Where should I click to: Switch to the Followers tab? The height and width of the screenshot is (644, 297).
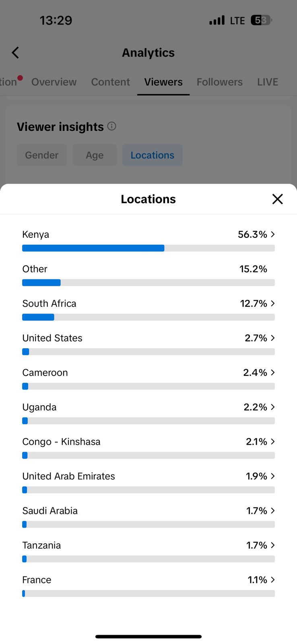pyautogui.click(x=219, y=82)
